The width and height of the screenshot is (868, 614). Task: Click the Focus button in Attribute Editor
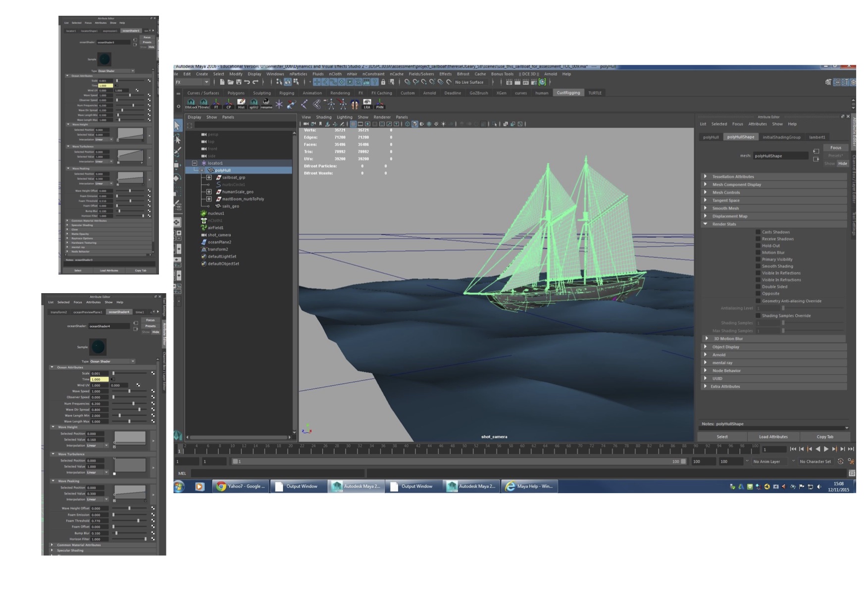point(836,148)
